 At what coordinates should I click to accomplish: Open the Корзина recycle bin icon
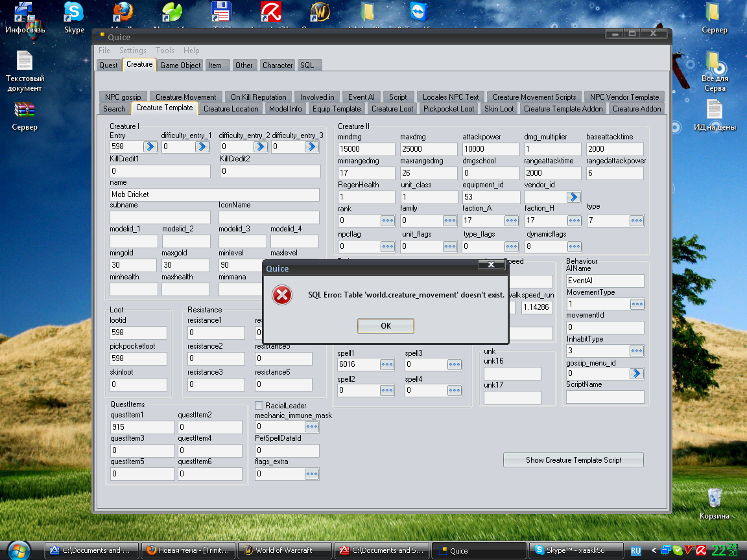coord(714,504)
